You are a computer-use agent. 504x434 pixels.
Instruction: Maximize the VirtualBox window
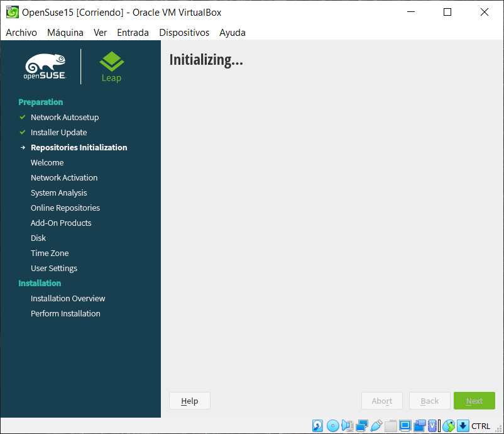(x=447, y=12)
